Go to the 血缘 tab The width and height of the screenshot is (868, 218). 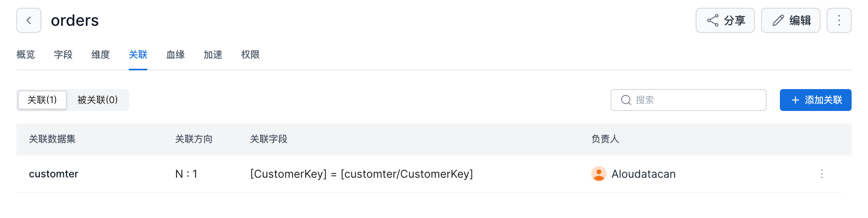(175, 55)
